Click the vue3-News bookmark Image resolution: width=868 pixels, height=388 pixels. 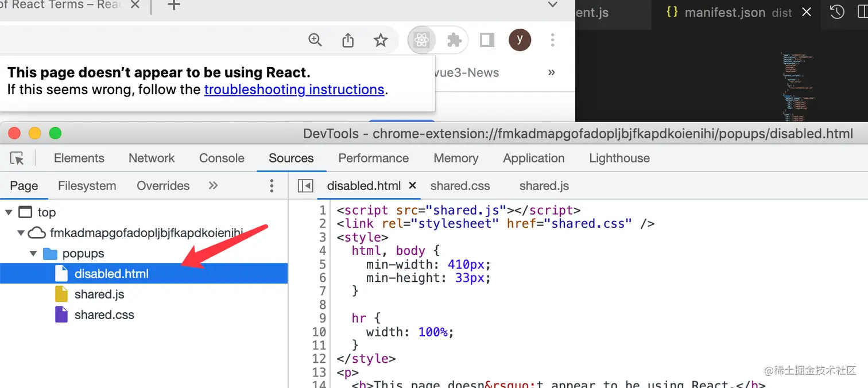point(467,73)
